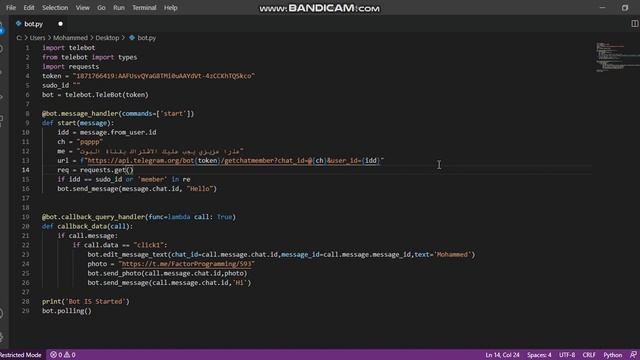Click the split editor icon
This screenshot has width=640, height=360.
[x=635, y=24]
